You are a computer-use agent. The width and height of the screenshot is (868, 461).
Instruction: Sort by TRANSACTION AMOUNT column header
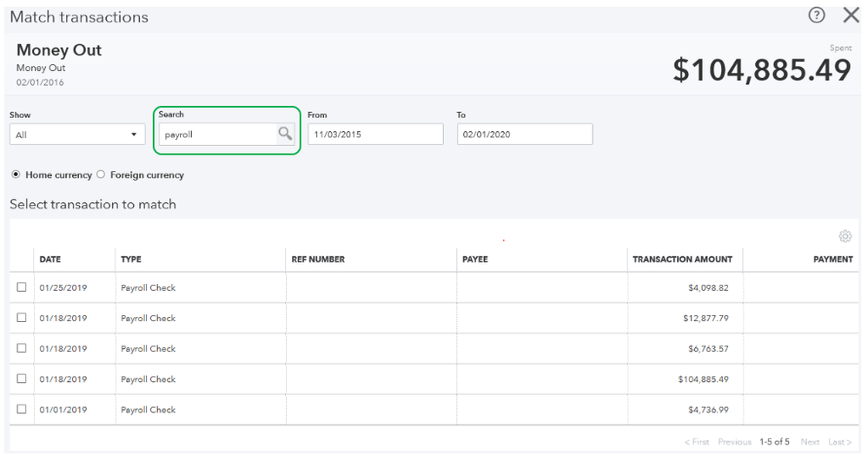[682, 259]
